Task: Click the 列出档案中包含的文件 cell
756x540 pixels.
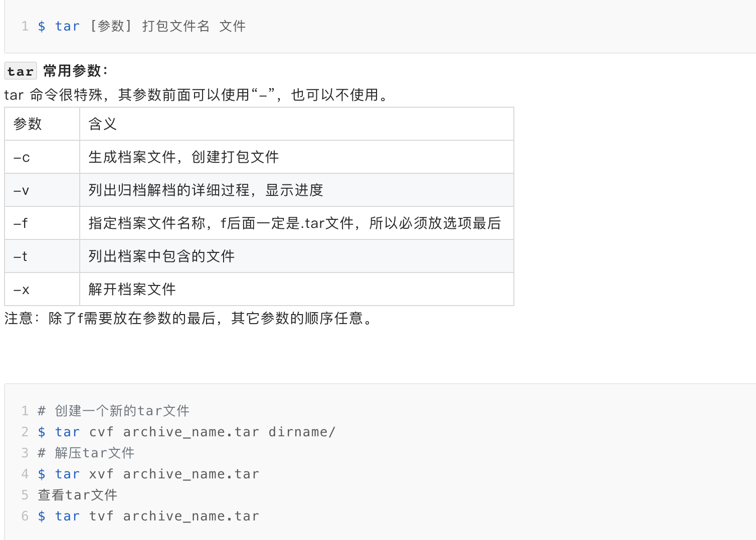Action: tap(297, 256)
